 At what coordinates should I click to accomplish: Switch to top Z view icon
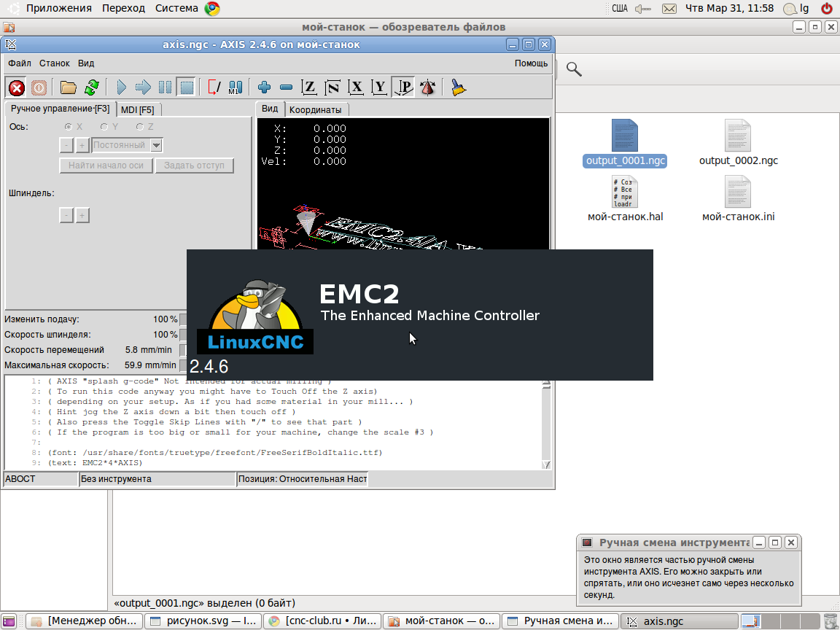(309, 87)
